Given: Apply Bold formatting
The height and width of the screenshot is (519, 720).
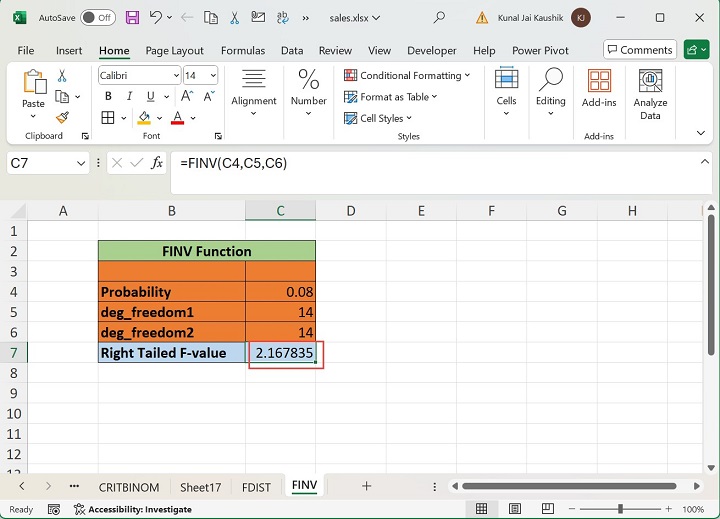Looking at the screenshot, I should point(108,97).
